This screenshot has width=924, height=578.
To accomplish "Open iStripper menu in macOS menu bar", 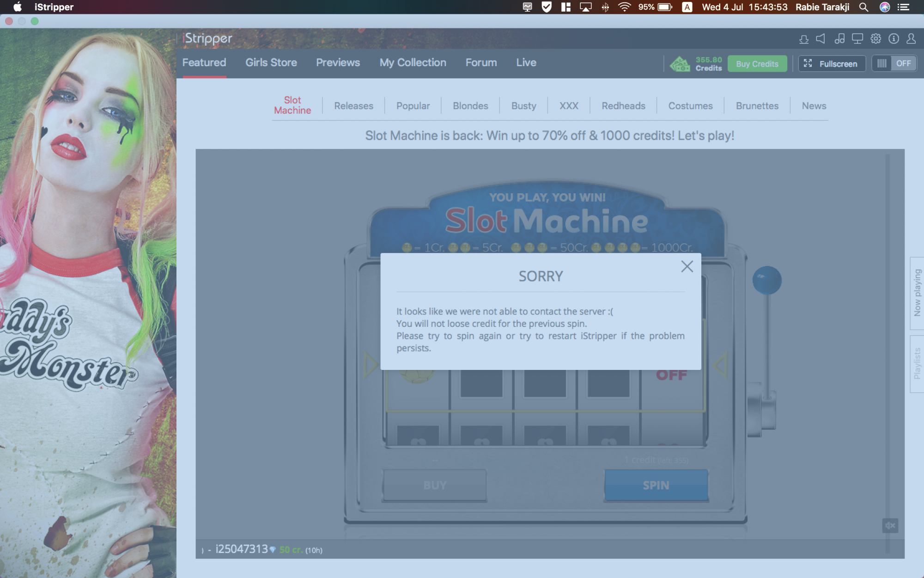I will [54, 7].
